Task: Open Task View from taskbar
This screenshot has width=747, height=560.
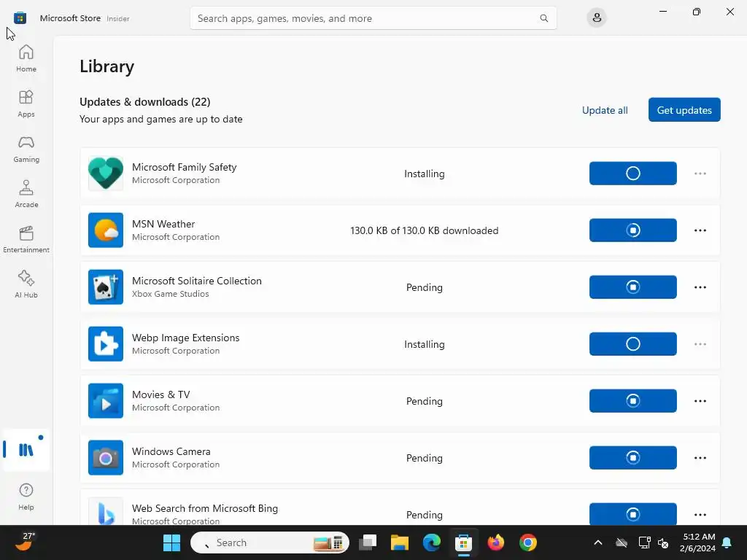Action: pos(368,542)
